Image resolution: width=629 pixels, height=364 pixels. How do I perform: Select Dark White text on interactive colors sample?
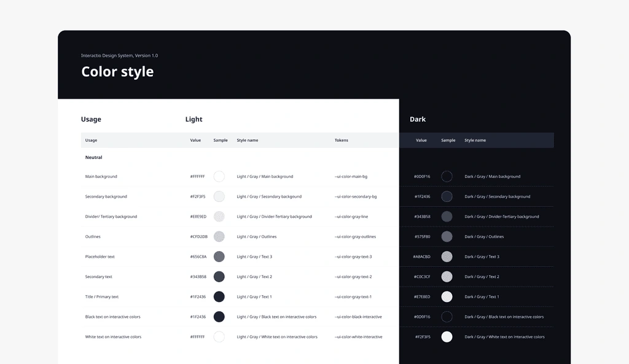coord(447,337)
